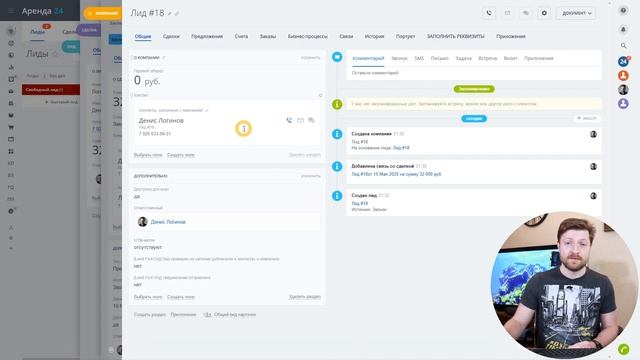The width and height of the screenshot is (640, 360).
Task: Open orange user avatar in right sidebar
Action: 623,76
